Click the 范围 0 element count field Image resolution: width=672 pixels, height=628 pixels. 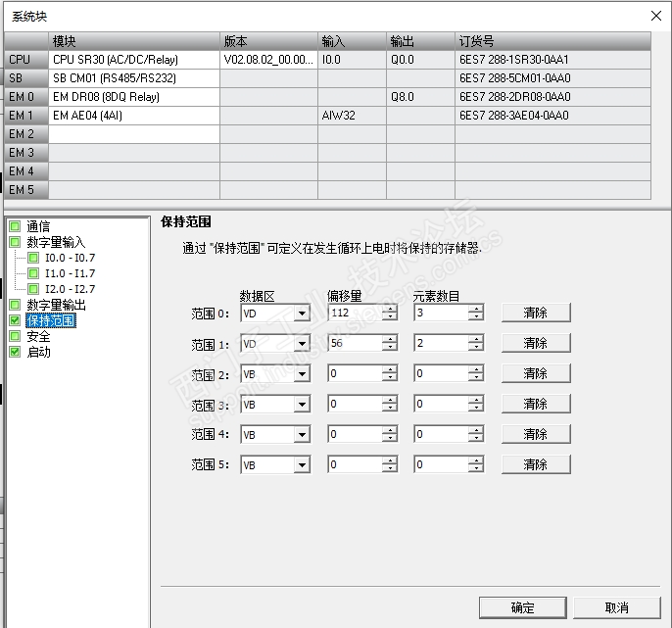[x=441, y=313]
